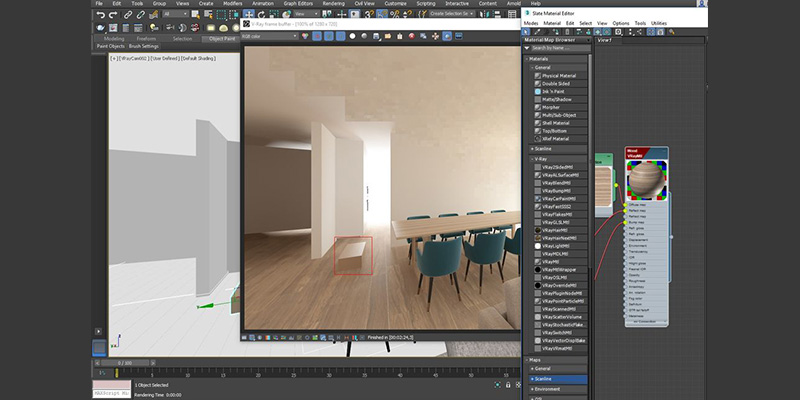The image size is (800, 400).
Task: Toggle the last frame buffer toolbar button
Action: coord(459,36)
